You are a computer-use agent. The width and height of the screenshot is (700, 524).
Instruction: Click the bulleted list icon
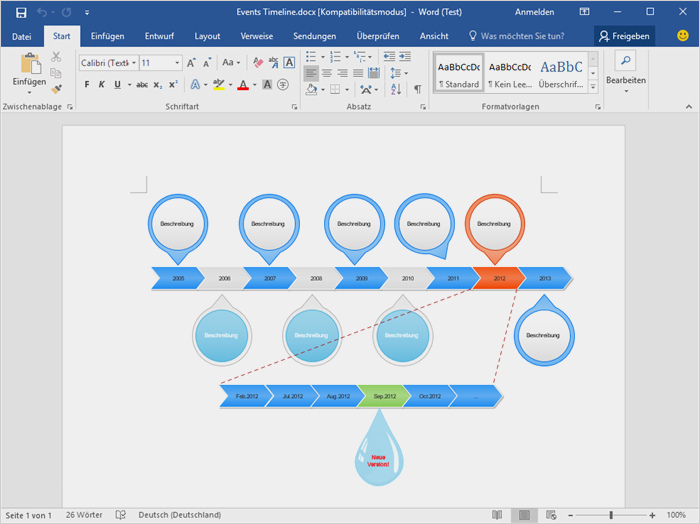coord(312,57)
